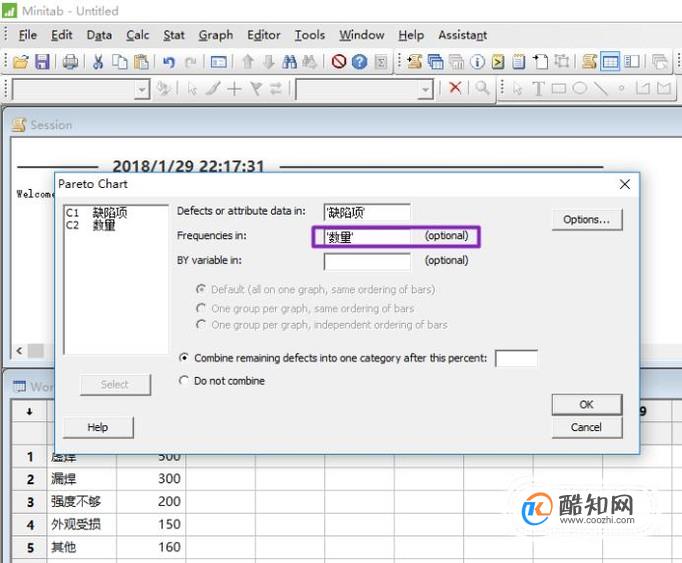Screen dimensions: 682x563
Task: Select the rectangle drawing tool
Action: 558,89
